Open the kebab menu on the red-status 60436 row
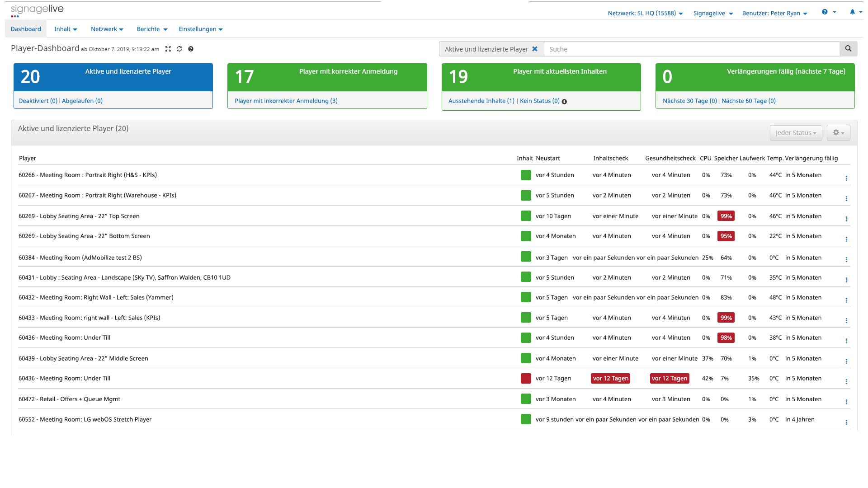The image size is (868, 488). [x=846, y=381]
